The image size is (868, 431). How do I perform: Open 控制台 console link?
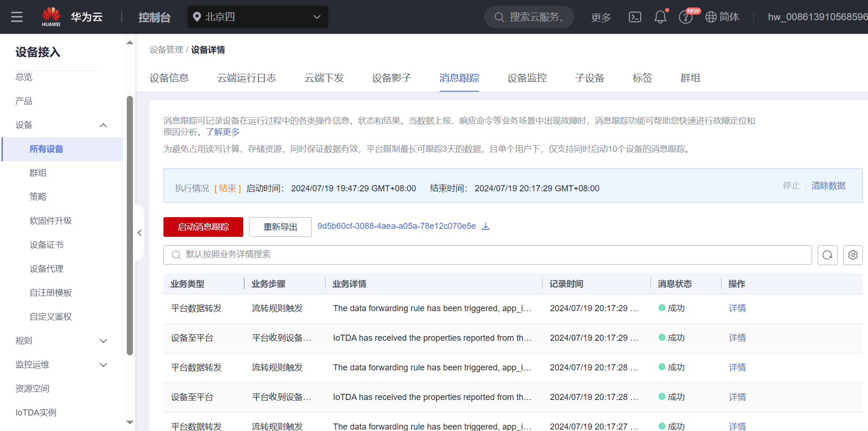[155, 17]
